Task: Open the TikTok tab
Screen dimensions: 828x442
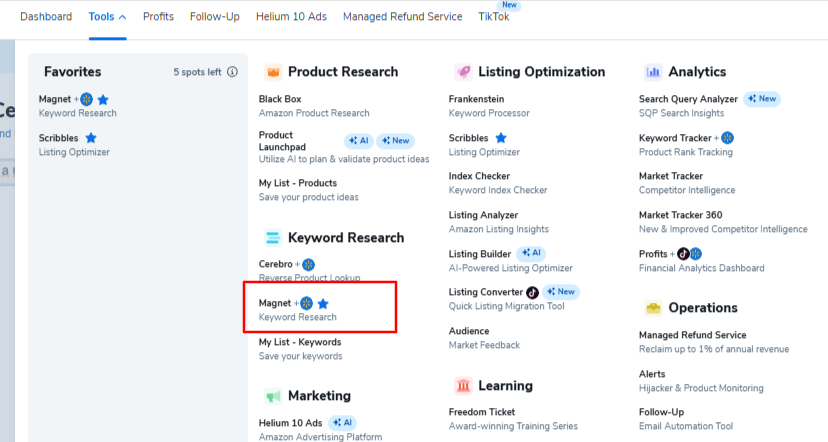Action: click(494, 17)
